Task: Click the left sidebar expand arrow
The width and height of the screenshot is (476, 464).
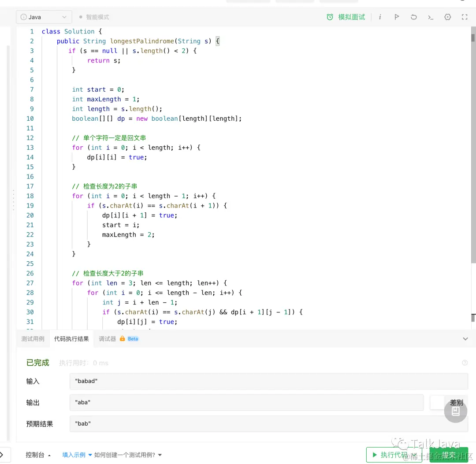Action: [x=2, y=455]
